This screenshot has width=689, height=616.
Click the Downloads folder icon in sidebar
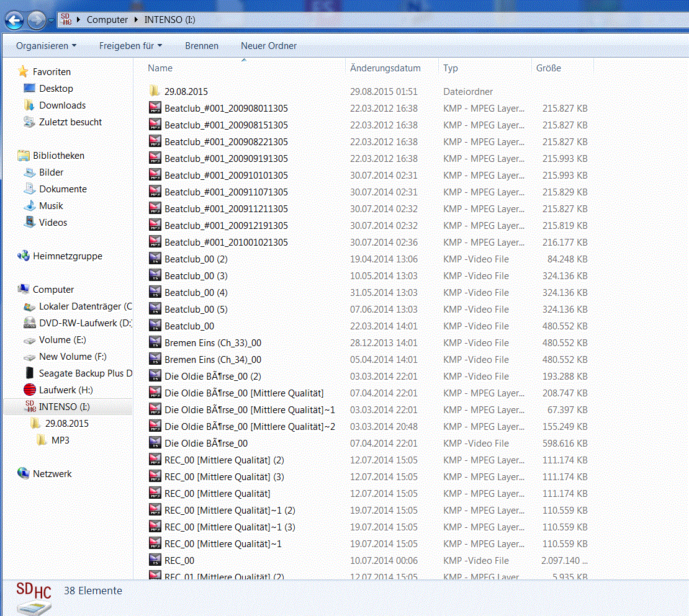point(29,105)
